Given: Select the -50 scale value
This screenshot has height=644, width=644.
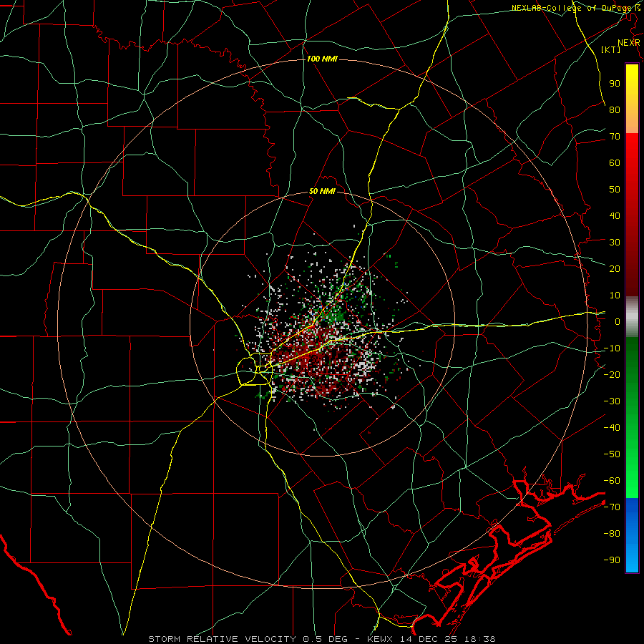Looking at the screenshot, I should click(x=612, y=454).
